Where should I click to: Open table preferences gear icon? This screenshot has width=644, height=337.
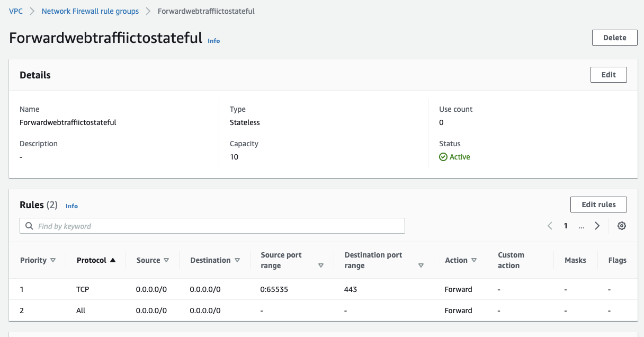[x=622, y=226]
